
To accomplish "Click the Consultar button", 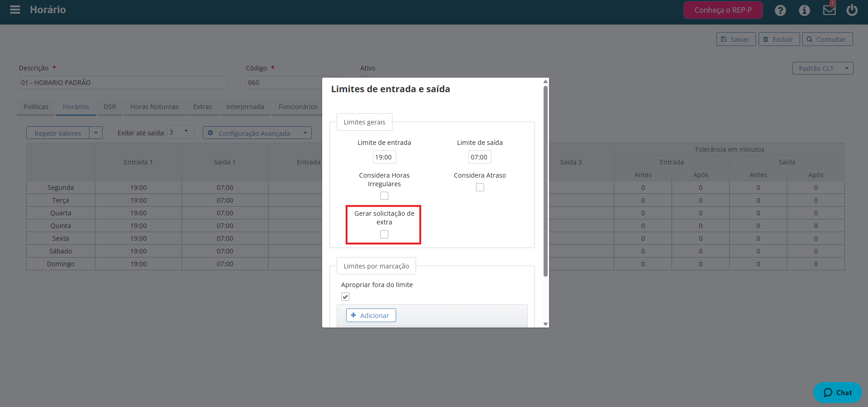I will (827, 39).
